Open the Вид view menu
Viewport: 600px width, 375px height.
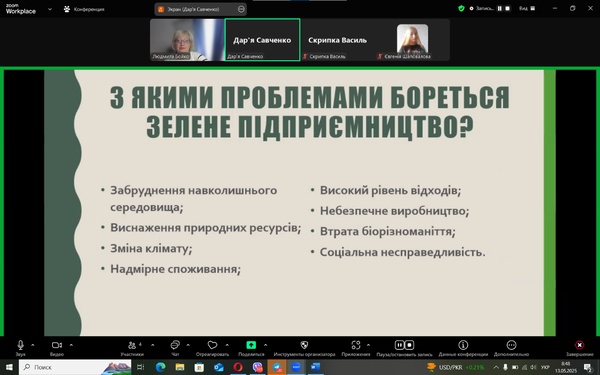pyautogui.click(x=527, y=8)
